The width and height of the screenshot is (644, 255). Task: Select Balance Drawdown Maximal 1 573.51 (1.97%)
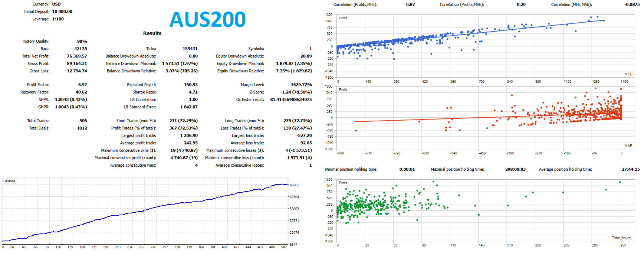click(x=180, y=64)
